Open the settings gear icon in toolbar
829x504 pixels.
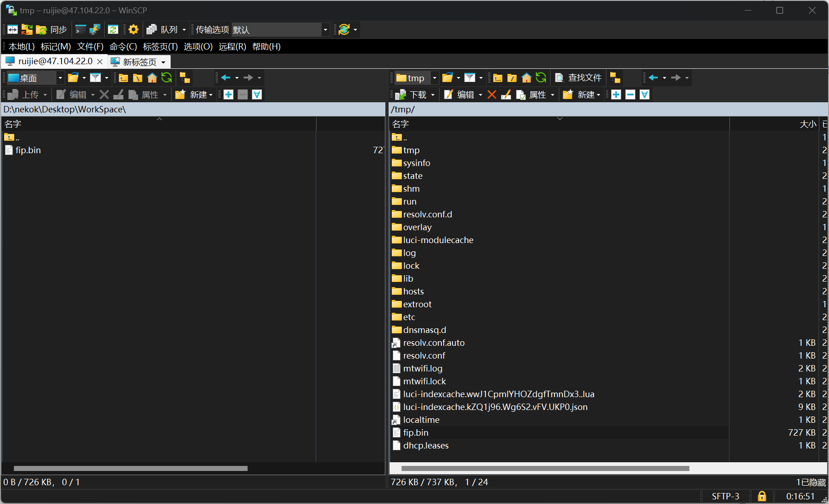pyautogui.click(x=134, y=30)
